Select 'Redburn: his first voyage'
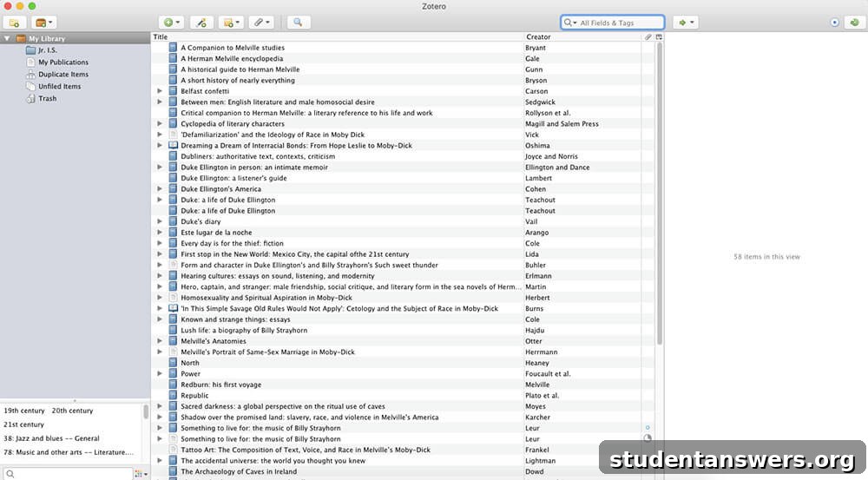Viewport: 868px width, 480px height. click(220, 385)
